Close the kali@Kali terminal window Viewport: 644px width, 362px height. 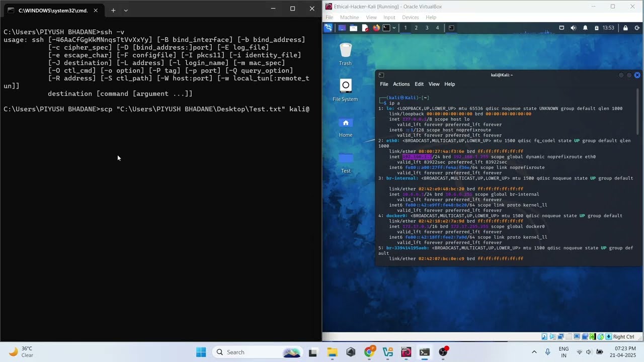point(637,75)
